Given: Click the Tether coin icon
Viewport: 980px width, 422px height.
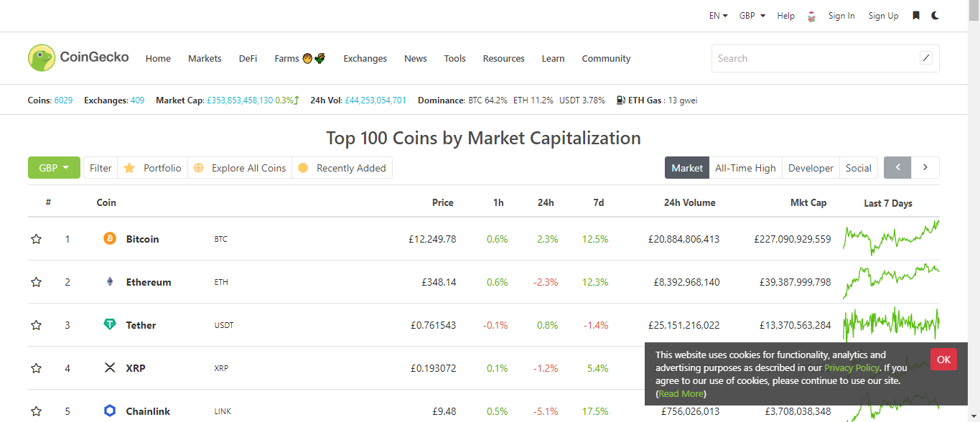Looking at the screenshot, I should click(x=110, y=324).
